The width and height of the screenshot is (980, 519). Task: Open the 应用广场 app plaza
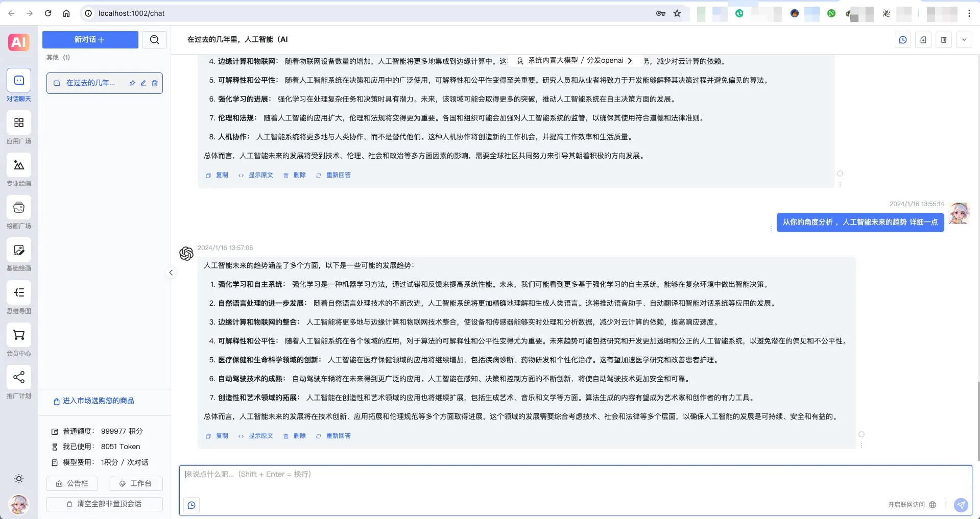pyautogui.click(x=19, y=128)
